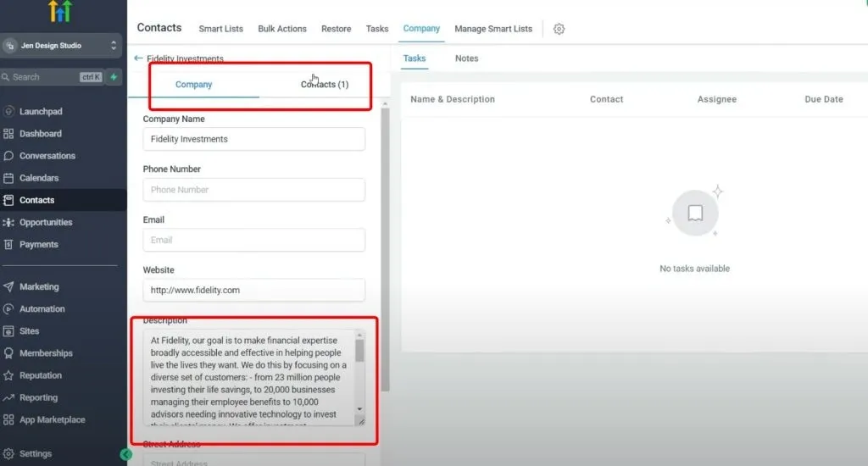Click the description box up arrow
The width and height of the screenshot is (868, 466).
tap(359, 336)
